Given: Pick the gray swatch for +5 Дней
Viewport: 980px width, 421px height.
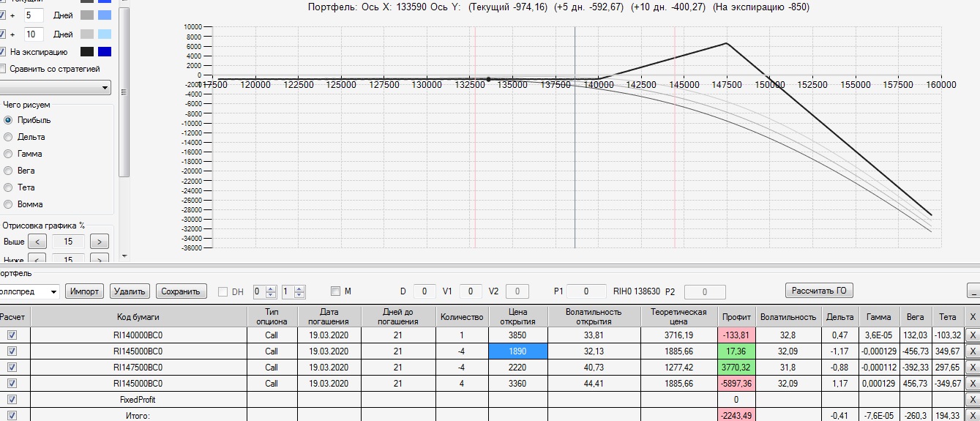Looking at the screenshot, I should click(87, 15).
